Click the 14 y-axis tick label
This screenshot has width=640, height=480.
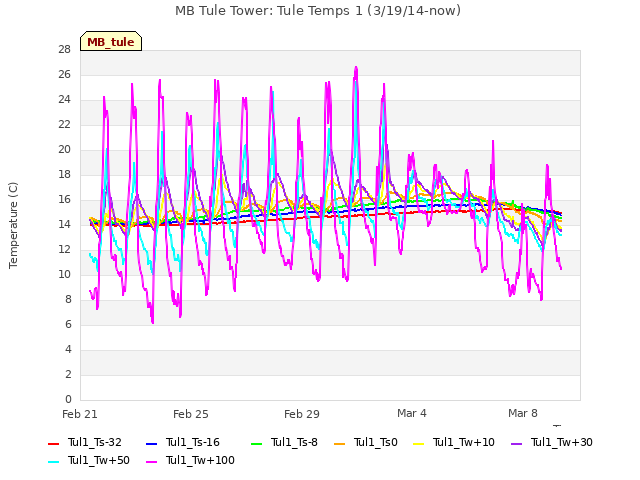[x=64, y=224]
